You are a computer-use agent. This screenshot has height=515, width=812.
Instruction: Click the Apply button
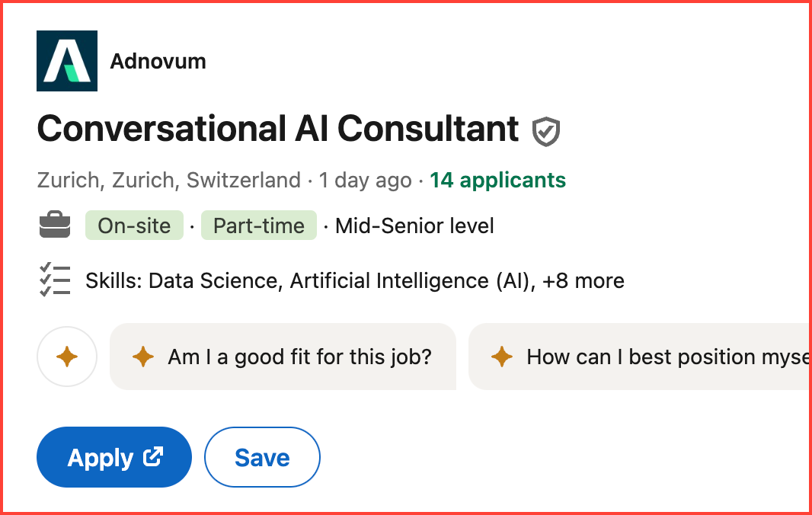click(x=113, y=456)
